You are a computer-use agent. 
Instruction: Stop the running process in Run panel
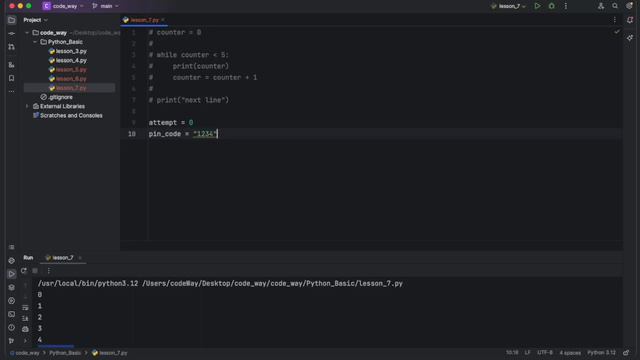click(35, 271)
